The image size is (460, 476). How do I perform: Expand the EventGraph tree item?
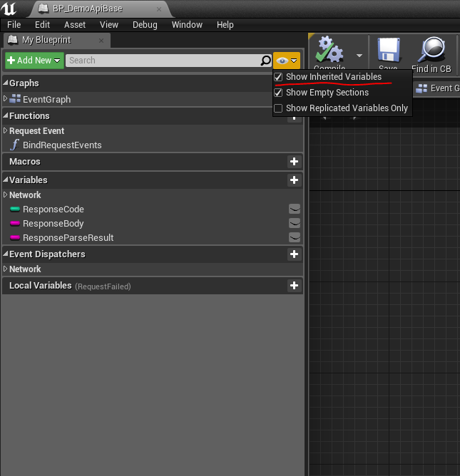(x=5, y=98)
